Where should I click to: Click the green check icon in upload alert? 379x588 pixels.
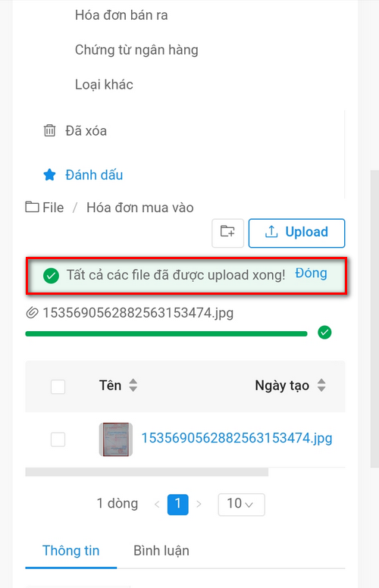[x=51, y=276]
